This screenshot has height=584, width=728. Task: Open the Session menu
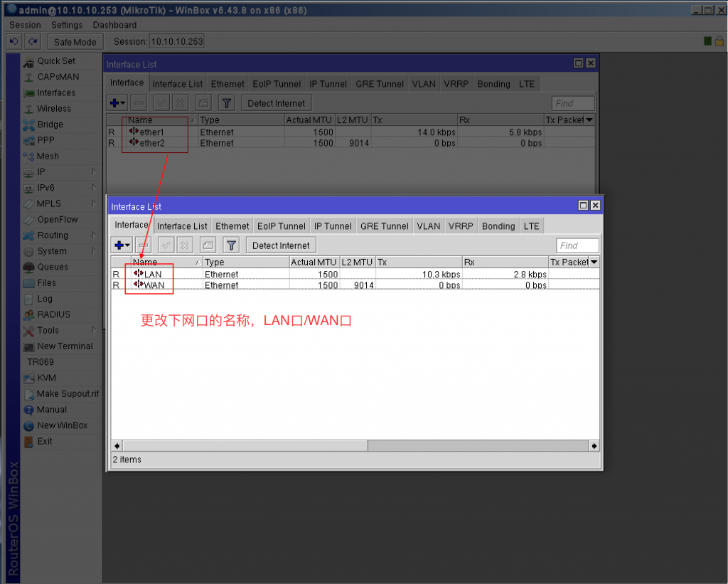click(25, 25)
